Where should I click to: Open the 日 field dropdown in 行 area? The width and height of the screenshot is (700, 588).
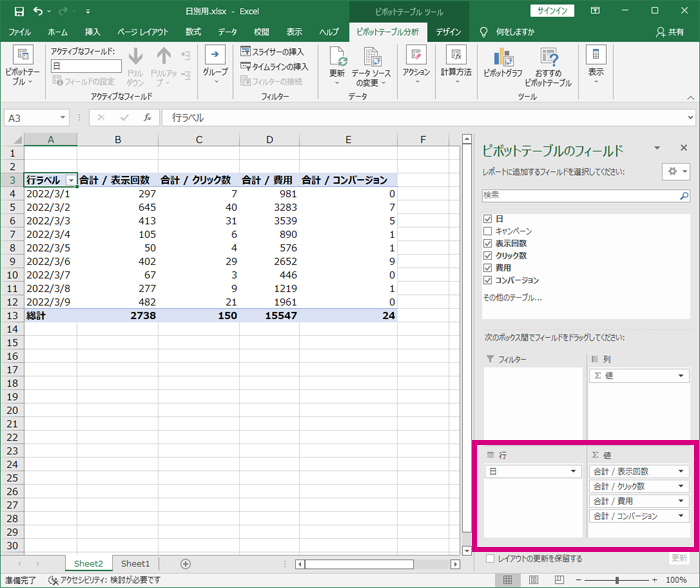point(573,471)
